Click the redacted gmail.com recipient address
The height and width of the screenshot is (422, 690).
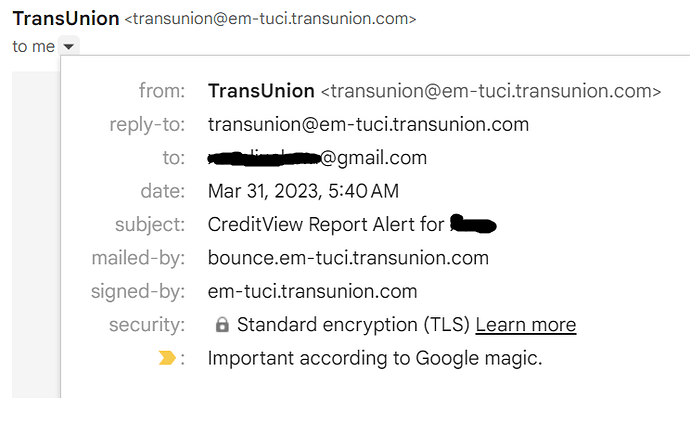(317, 158)
